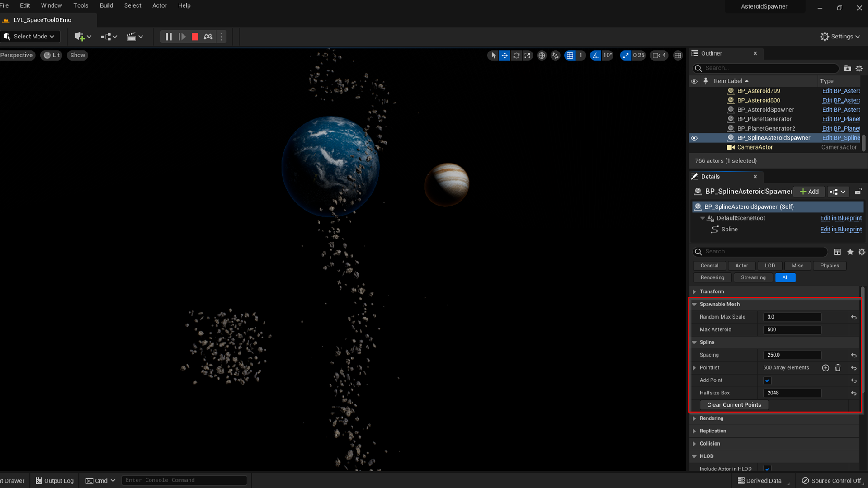Open Outliner settings gear

coord(859,68)
